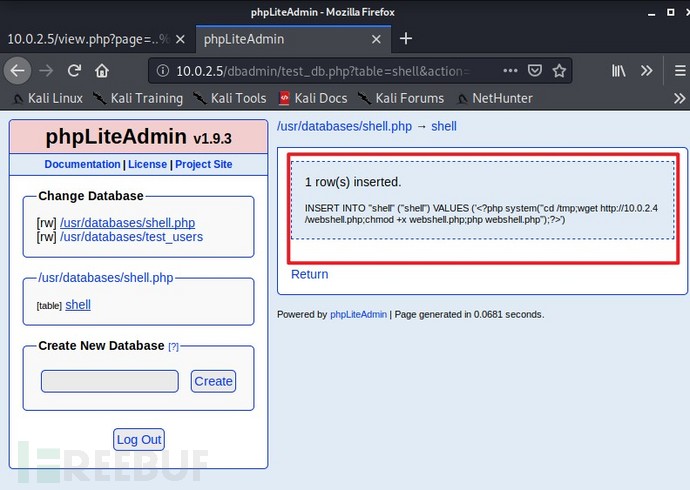Viewport: 690px width, 490px height.
Task: Close the phpLiteAdmin tab
Action: 376,39
